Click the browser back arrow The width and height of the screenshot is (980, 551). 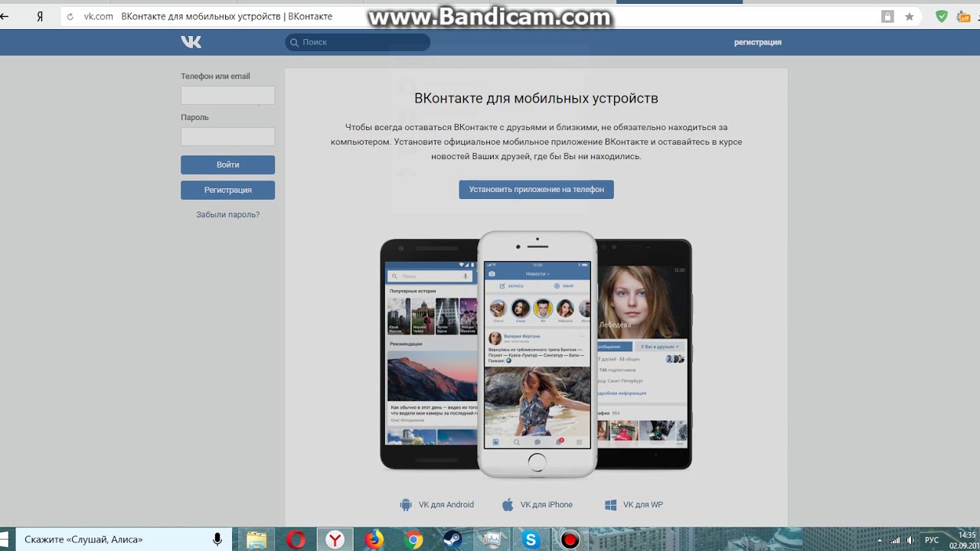5,16
